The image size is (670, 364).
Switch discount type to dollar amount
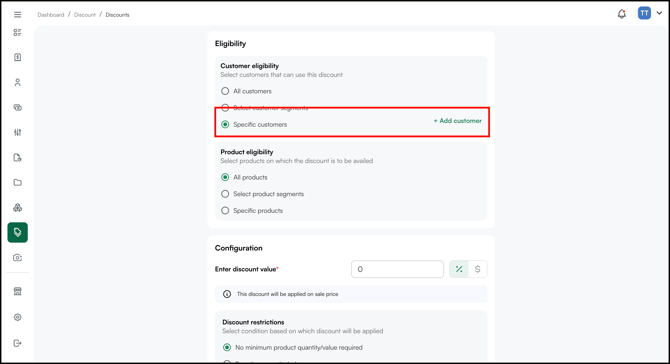478,269
